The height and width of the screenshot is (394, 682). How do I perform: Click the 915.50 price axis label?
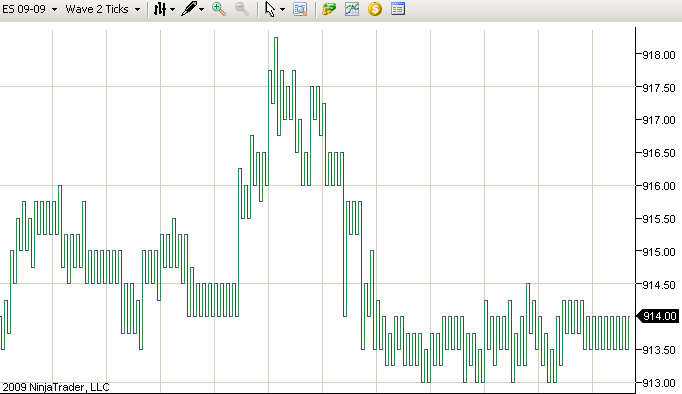pos(659,219)
